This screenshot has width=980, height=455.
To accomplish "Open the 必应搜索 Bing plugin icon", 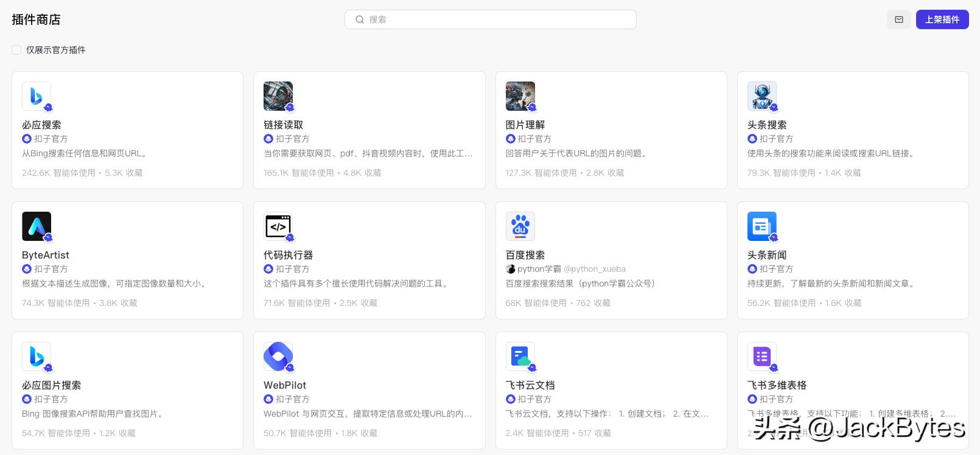I will pyautogui.click(x=37, y=96).
